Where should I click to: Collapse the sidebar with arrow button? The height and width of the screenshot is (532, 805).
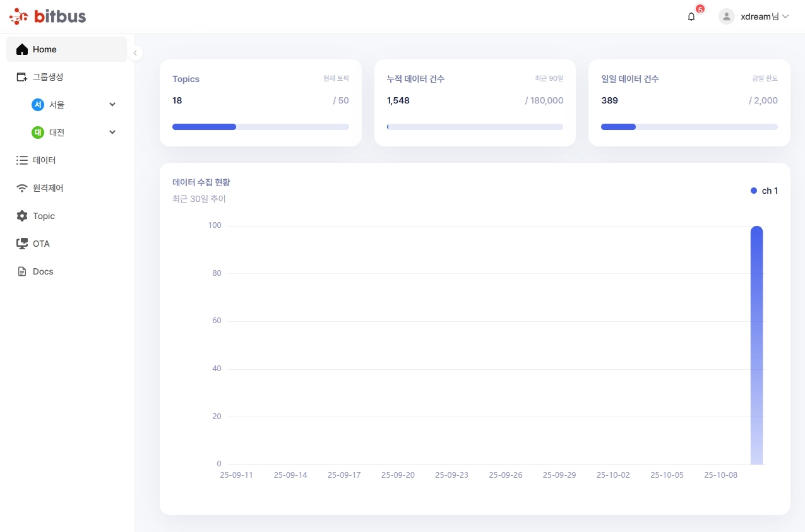135,54
